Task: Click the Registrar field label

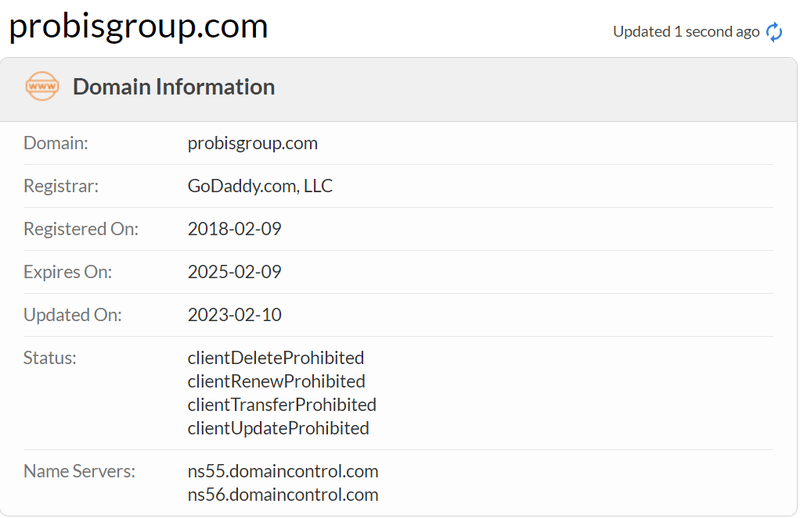Action: coord(61,186)
